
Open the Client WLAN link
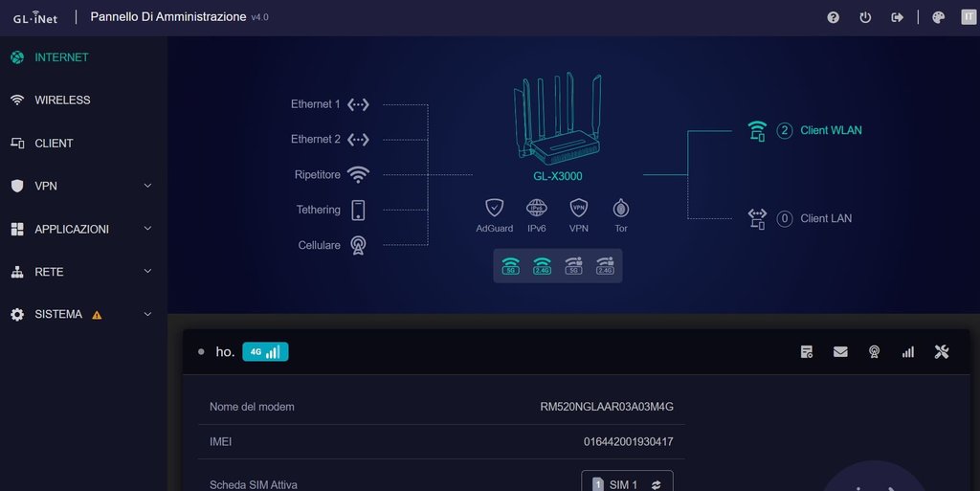coord(831,130)
